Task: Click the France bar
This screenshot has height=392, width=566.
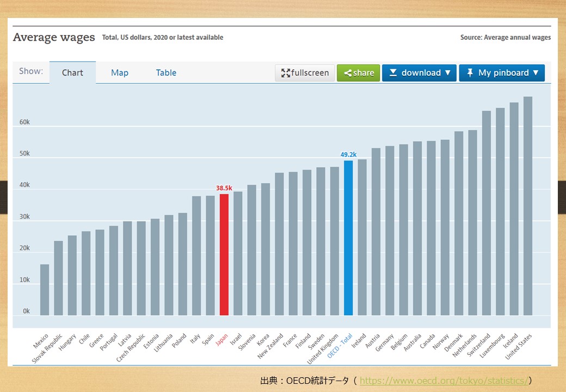Action: pyautogui.click(x=293, y=244)
